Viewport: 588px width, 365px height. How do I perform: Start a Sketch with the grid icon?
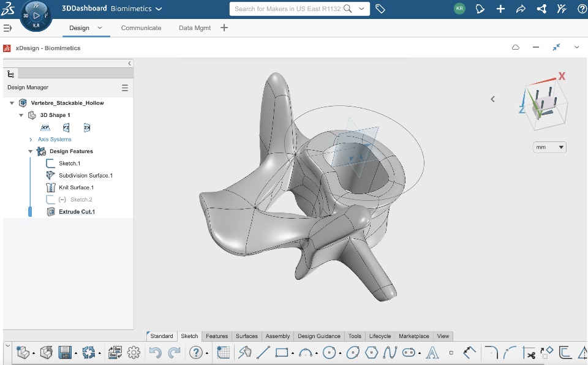(x=224, y=353)
